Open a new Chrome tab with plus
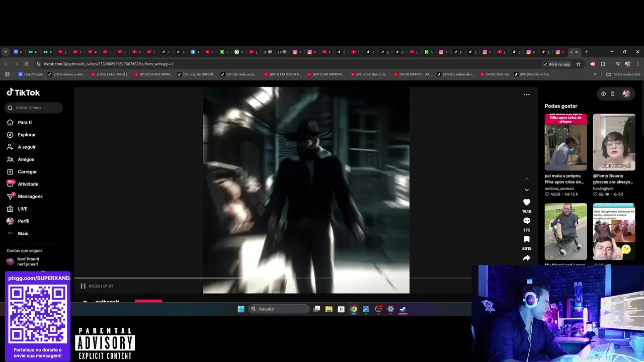 click(586, 52)
